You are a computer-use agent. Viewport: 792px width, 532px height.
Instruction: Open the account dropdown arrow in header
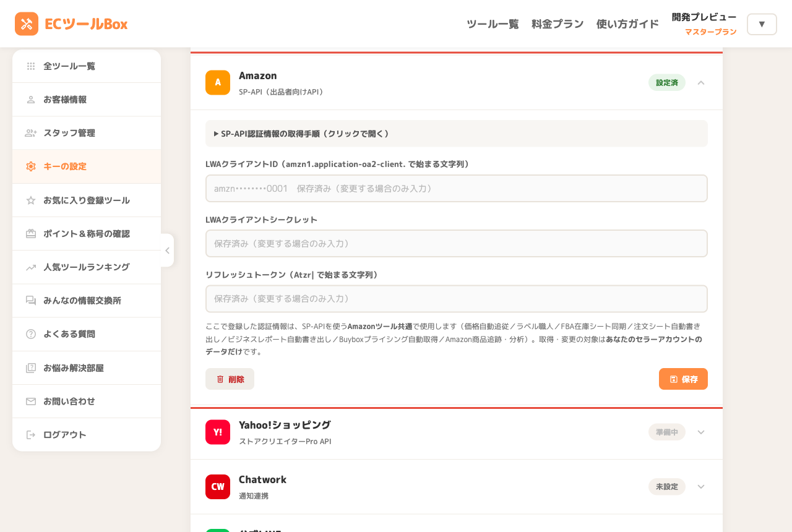[x=762, y=24]
